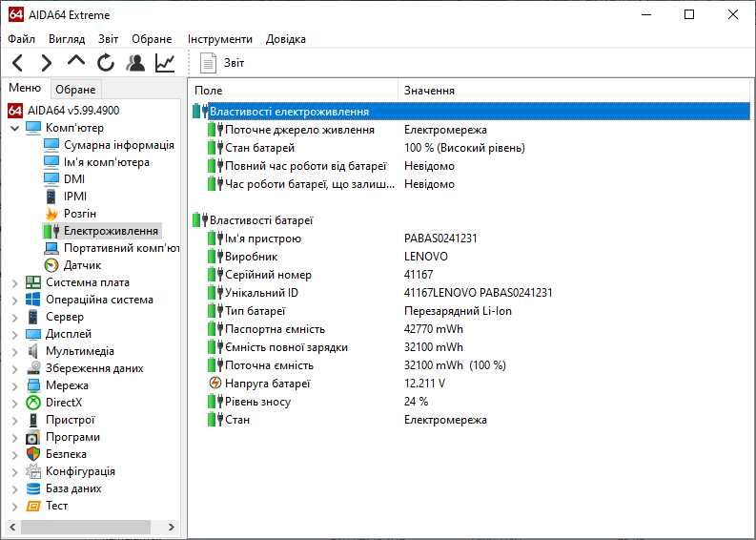Screen dimensions: 756x540
Task: Click the value 12.211 V
Action: [424, 384]
